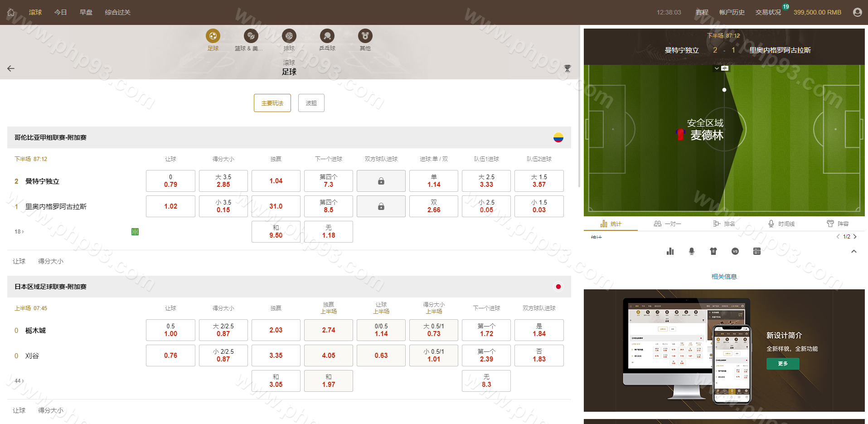Screen dimensions: 868x424
Task: Open the user account profile icon
Action: click(857, 12)
